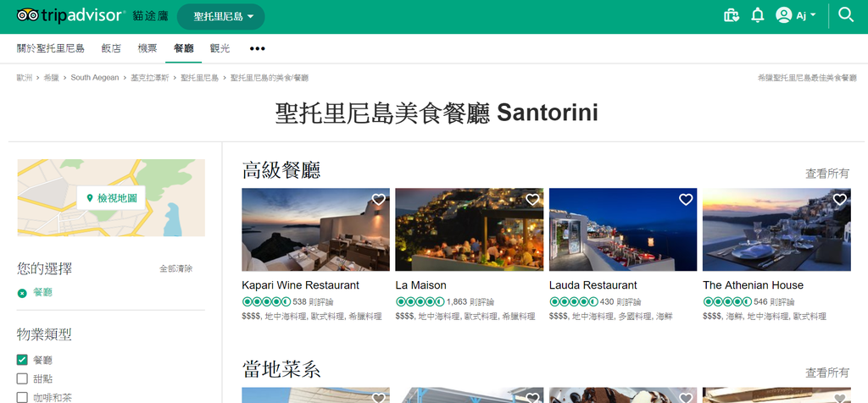The image size is (868, 403).
Task: Select the 餐廳 tab
Action: tap(183, 48)
